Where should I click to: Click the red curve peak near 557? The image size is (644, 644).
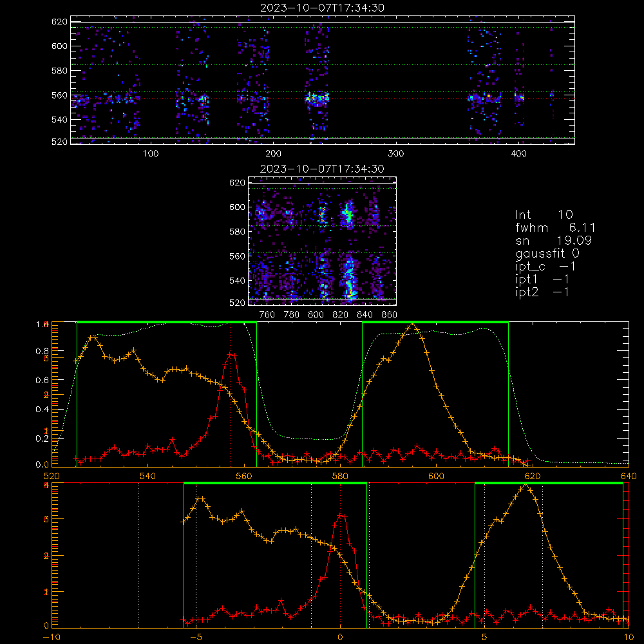[231, 354]
